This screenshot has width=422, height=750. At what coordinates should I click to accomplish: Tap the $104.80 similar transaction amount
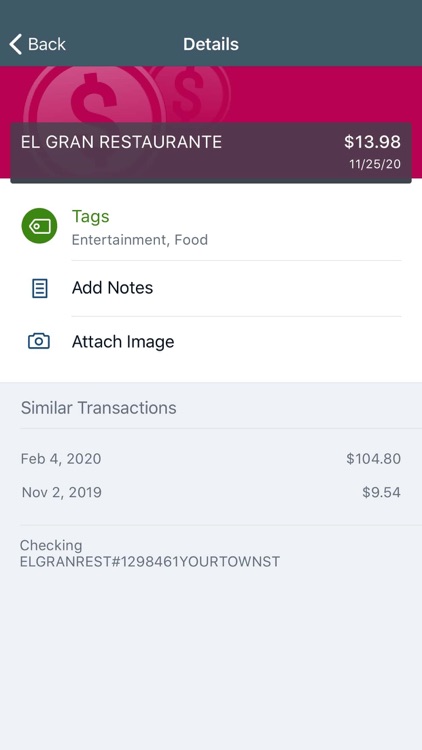pyautogui.click(x=374, y=459)
